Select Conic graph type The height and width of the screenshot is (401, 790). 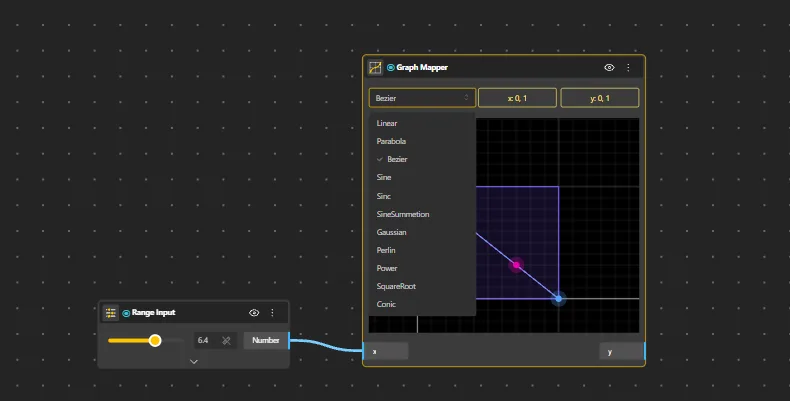[x=422, y=304]
